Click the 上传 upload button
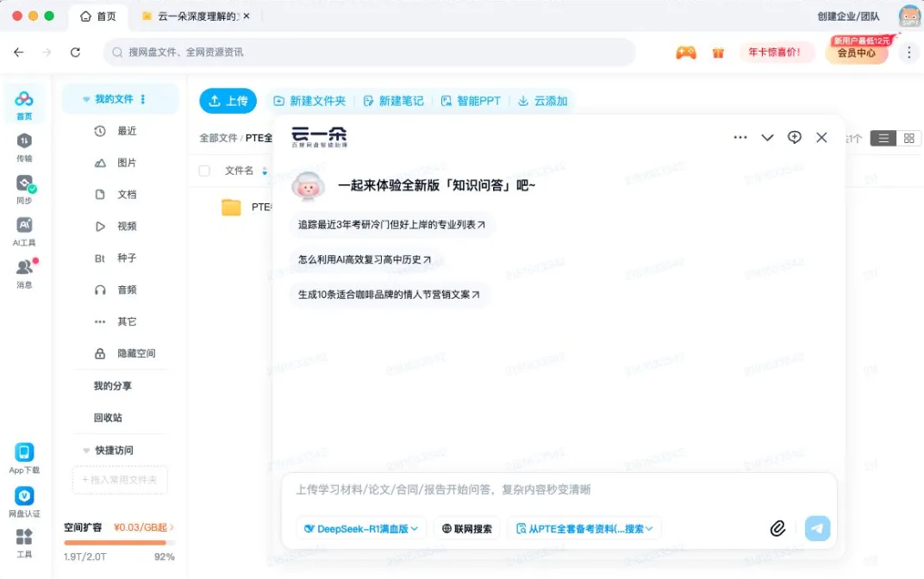The width and height of the screenshot is (924, 579). (x=228, y=101)
